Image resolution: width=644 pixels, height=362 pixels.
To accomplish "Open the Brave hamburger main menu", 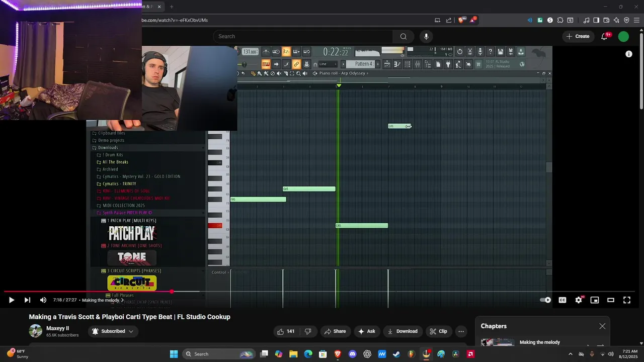I will (636, 20).
